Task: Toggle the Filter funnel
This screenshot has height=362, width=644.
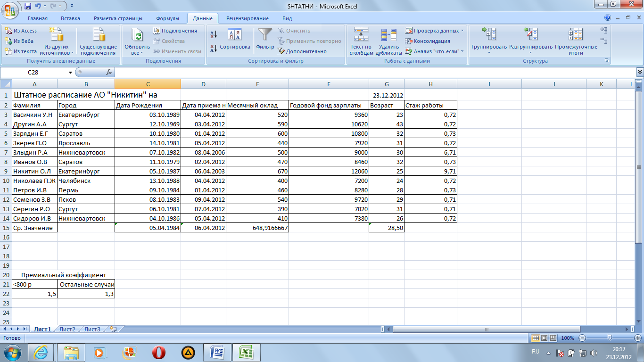Action: [x=265, y=40]
